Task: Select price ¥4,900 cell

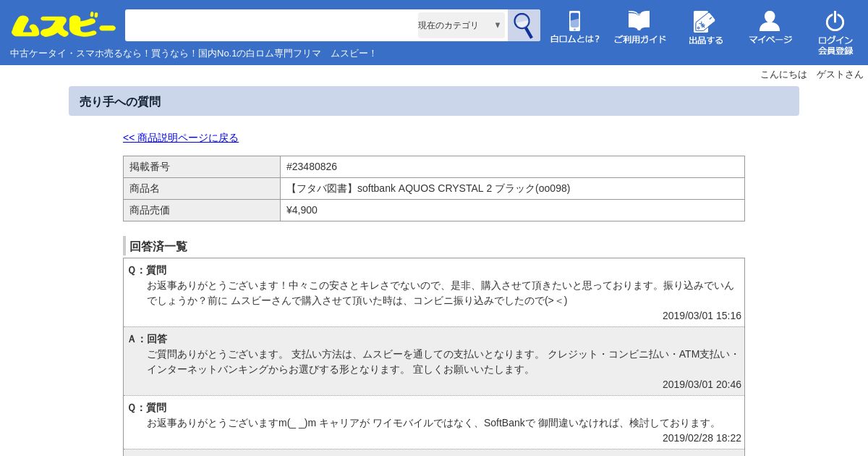Action: [x=512, y=210]
